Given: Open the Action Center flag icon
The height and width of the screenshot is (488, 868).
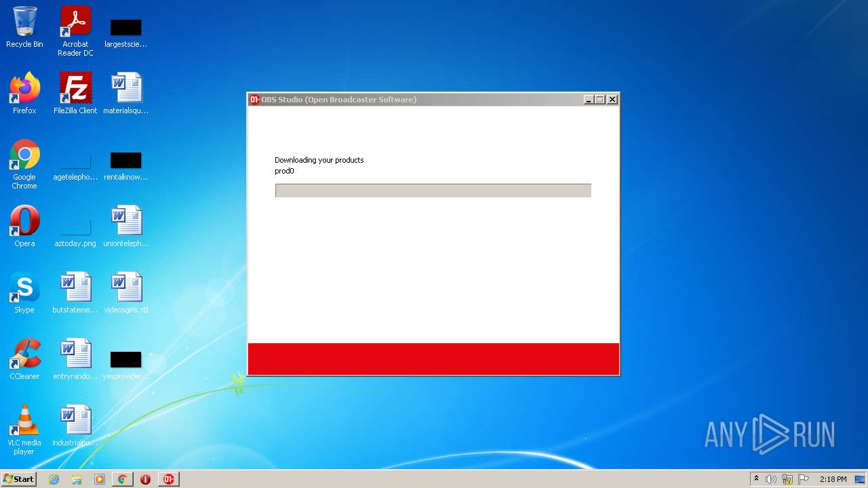Looking at the screenshot, I should tap(804, 479).
